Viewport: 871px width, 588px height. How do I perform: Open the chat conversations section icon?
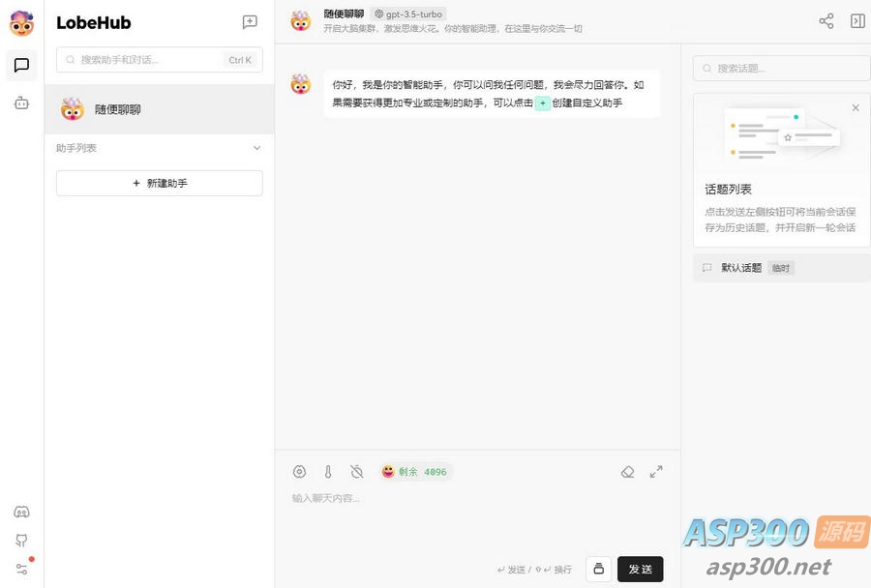21,65
